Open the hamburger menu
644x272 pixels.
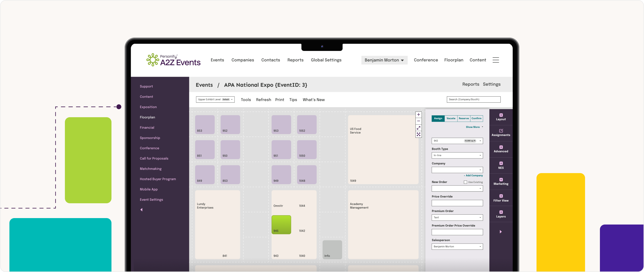pos(496,60)
